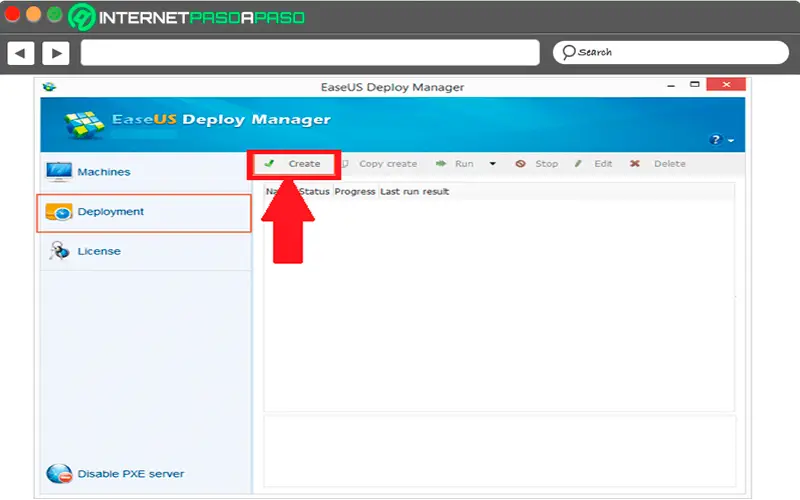Minimize the EaseUS Deploy Manager window

point(671,86)
